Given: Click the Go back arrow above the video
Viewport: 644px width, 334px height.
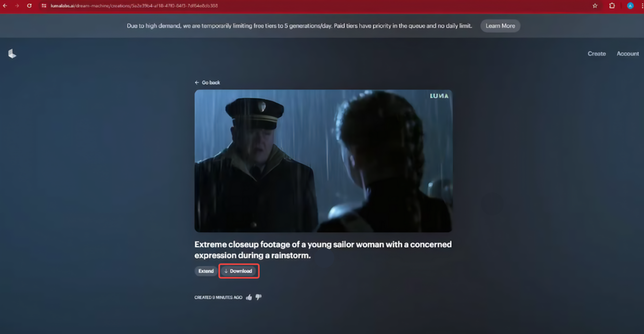Looking at the screenshot, I should (196, 82).
